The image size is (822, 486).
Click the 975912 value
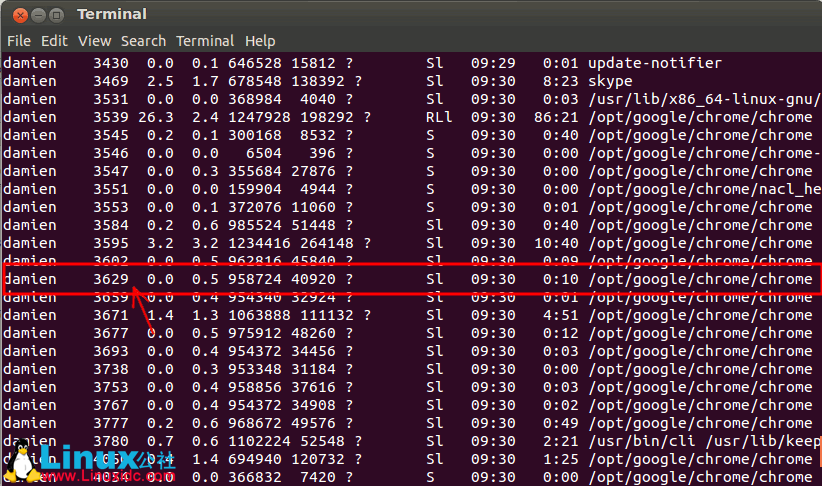click(x=255, y=333)
